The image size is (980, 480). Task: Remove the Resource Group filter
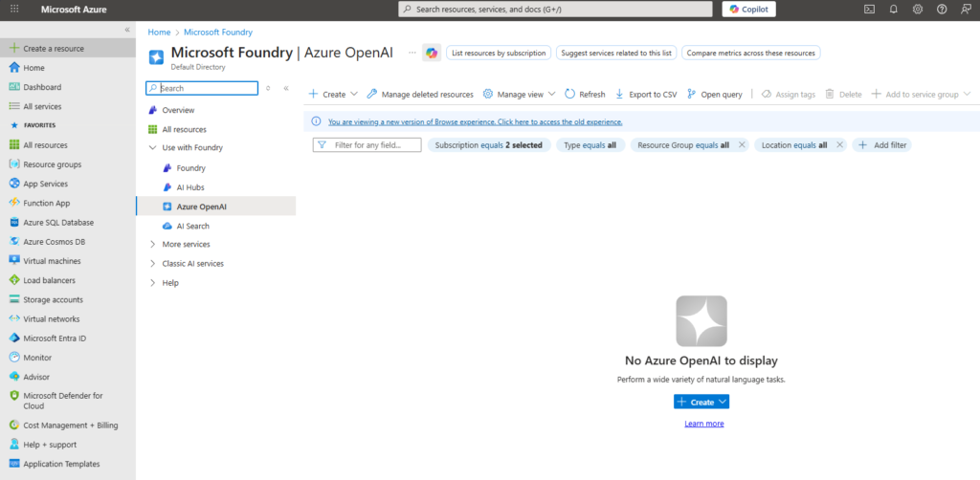(742, 145)
